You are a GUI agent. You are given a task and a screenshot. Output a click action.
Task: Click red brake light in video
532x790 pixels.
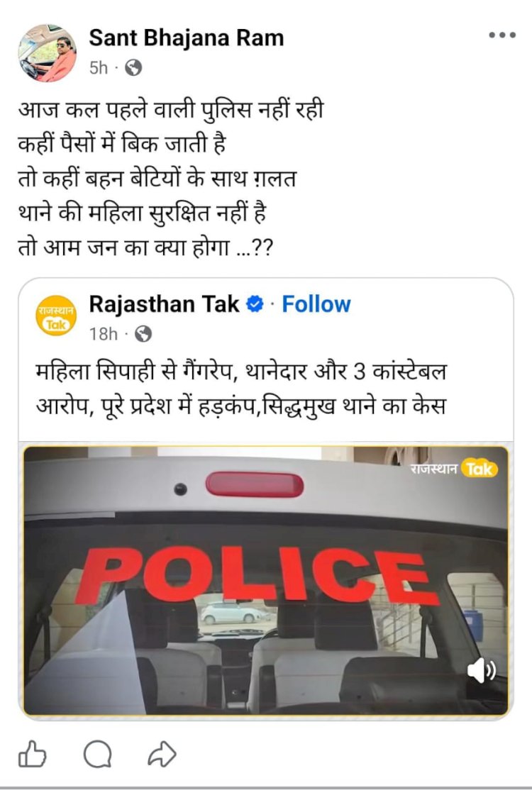[255, 484]
